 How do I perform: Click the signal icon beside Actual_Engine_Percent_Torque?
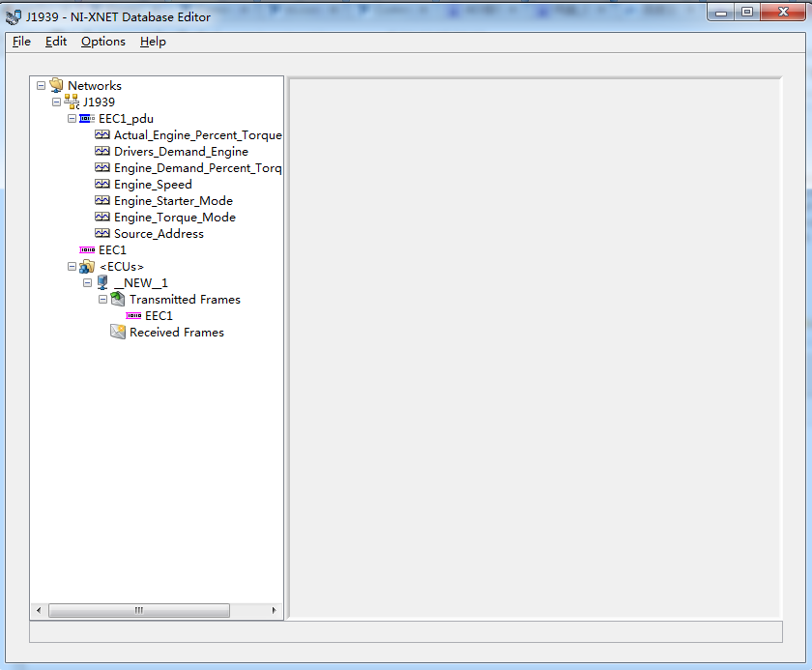[102, 135]
